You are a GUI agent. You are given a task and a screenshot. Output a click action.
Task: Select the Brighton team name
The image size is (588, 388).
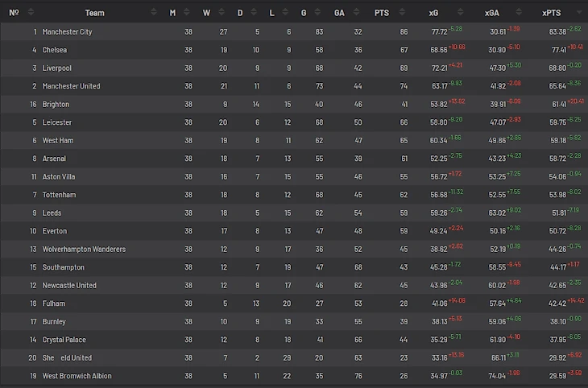[56, 105]
